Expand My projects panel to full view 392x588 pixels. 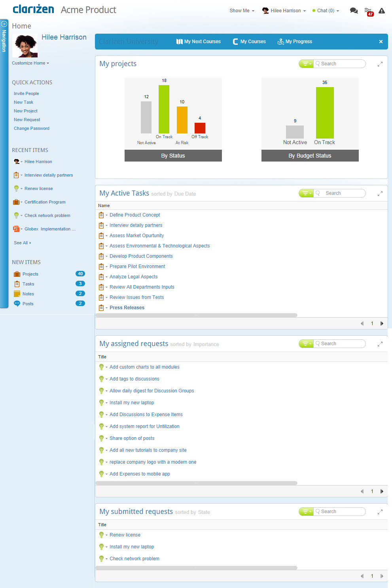tap(380, 64)
